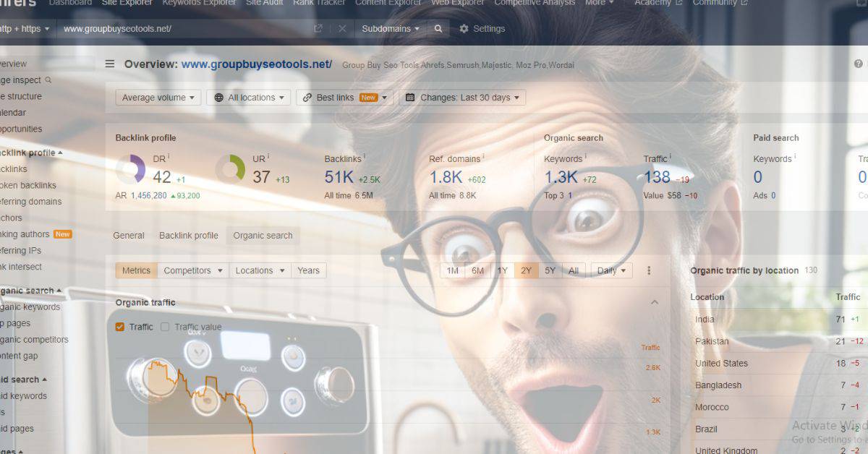Click the Ref. domains info icon
Viewport: 868px width, 454px height.
coord(484,156)
